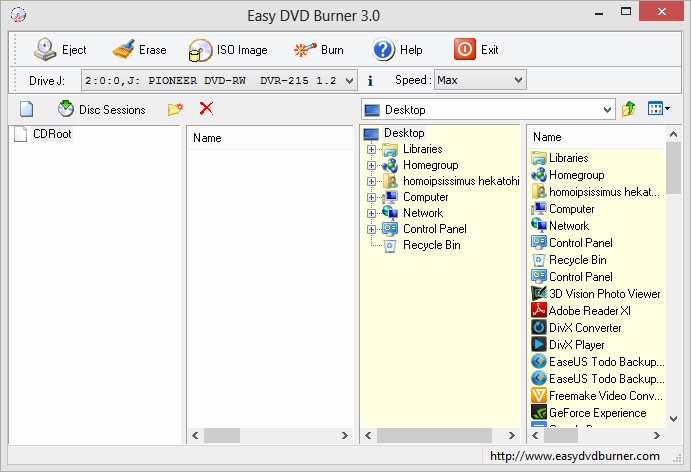Expand Libraries in the folder tree
691x472 pixels.
371,149
